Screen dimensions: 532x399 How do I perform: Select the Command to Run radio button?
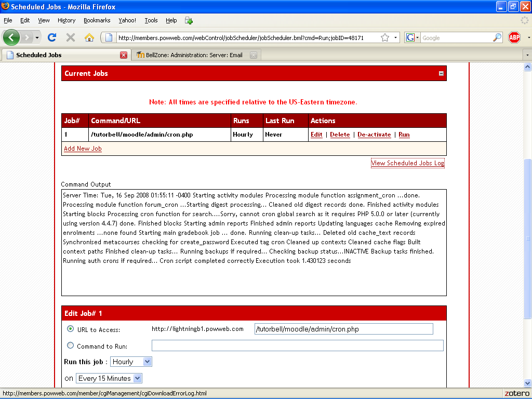pyautogui.click(x=71, y=345)
